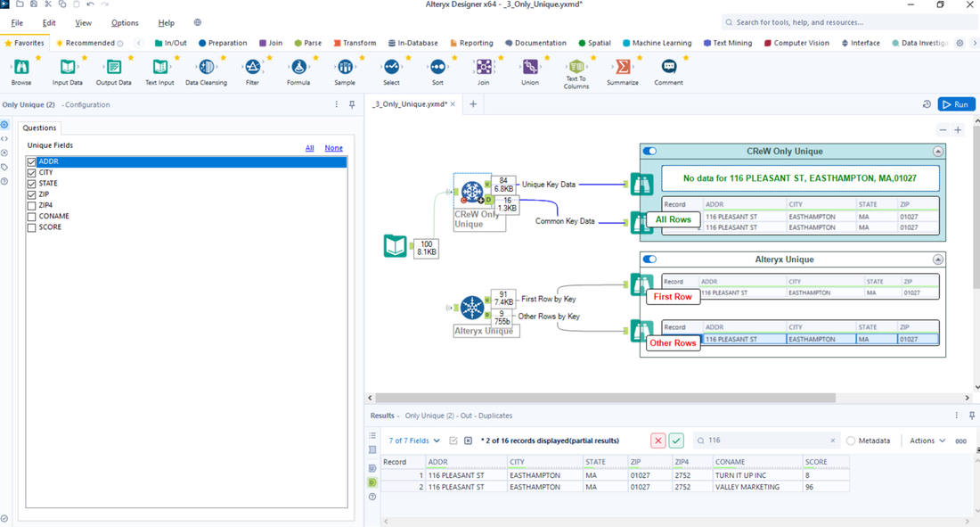Switch to the Spatial palette tab
This screenshot has width=980, height=527.
pyautogui.click(x=594, y=43)
